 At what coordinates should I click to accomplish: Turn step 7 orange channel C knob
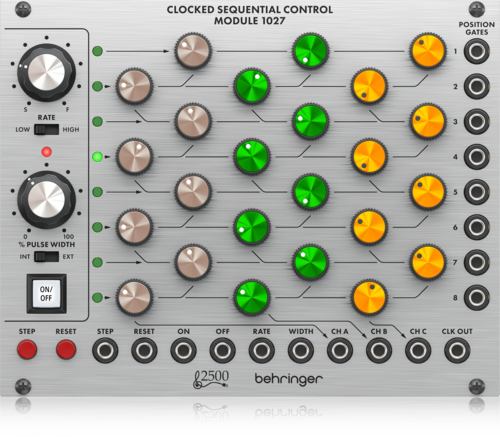pos(428,262)
